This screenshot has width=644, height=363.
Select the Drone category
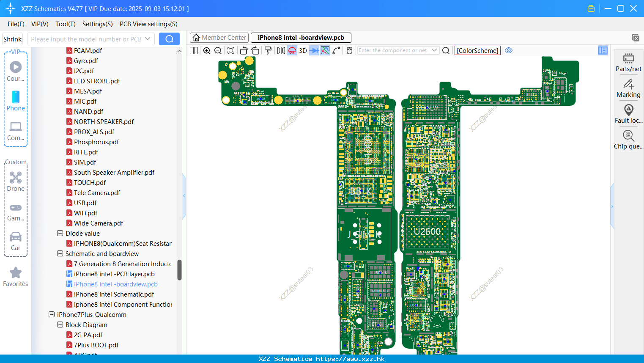click(x=16, y=181)
